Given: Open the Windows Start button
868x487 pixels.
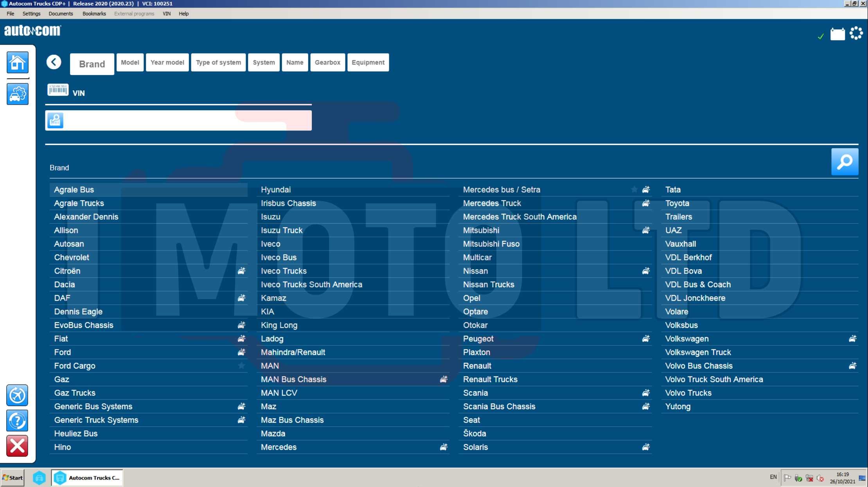Looking at the screenshot, I should 13,478.
